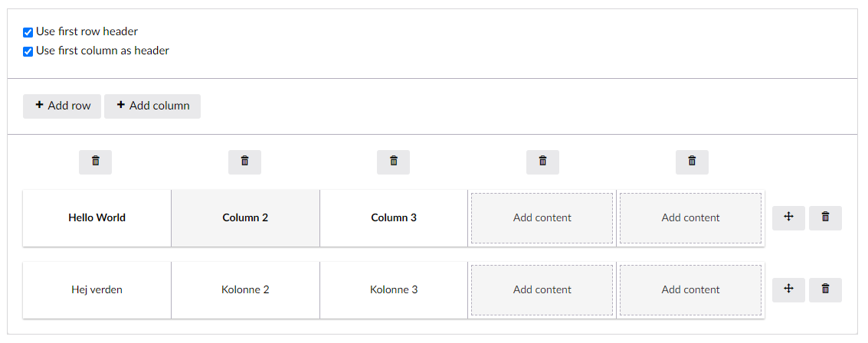The image size is (868, 343).
Task: Toggle Use first column as header checkbox
Action: [28, 51]
